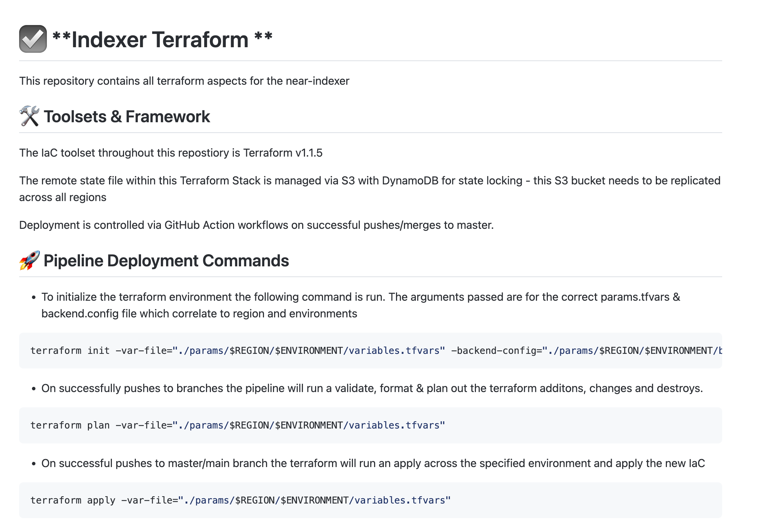Click the GitHub Action workflows deployment sentence
The width and height of the screenshot is (776, 532).
(256, 225)
